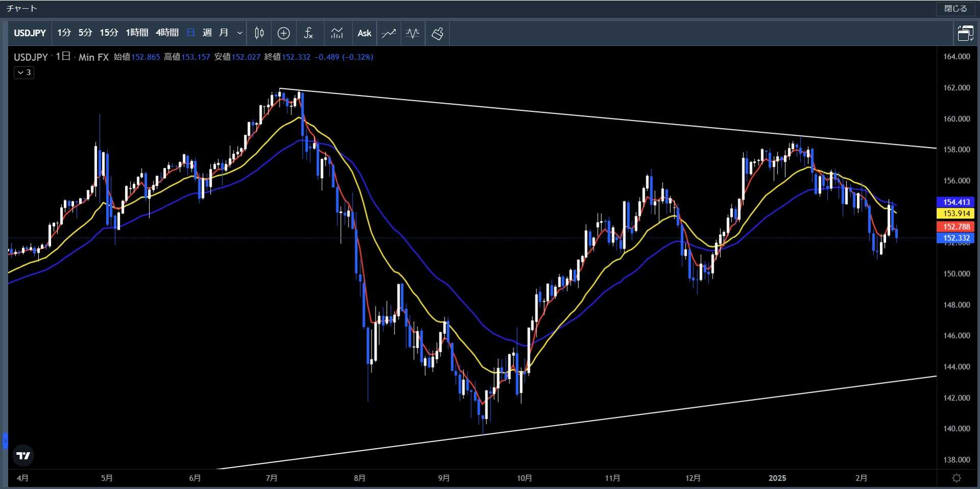Select the 日 daily timeframe
The image size is (980, 489).
191,33
